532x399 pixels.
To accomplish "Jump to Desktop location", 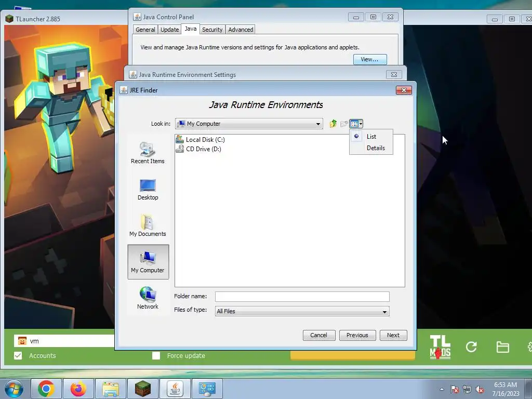I will tap(148, 190).
